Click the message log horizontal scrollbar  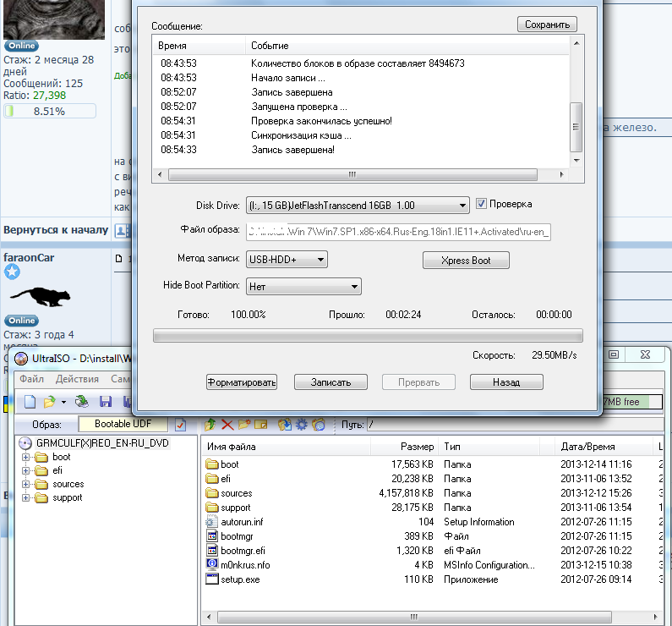tap(352, 174)
